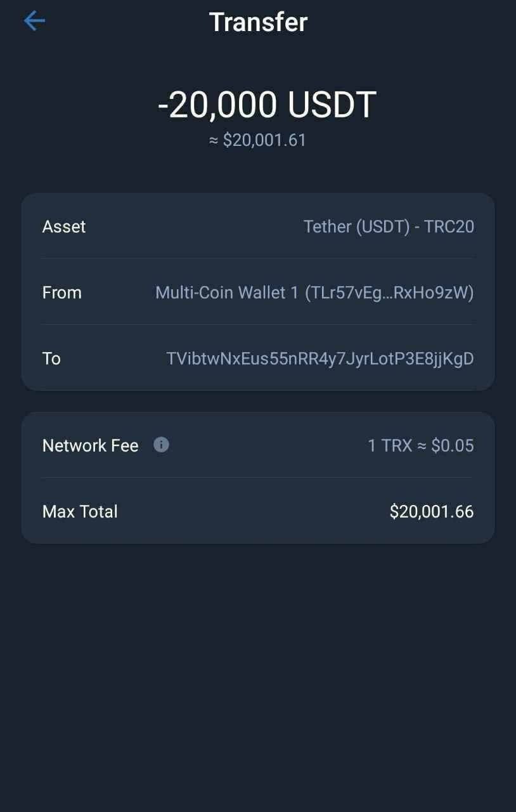Select the To row label
Image resolution: width=516 pixels, height=812 pixels.
[51, 358]
